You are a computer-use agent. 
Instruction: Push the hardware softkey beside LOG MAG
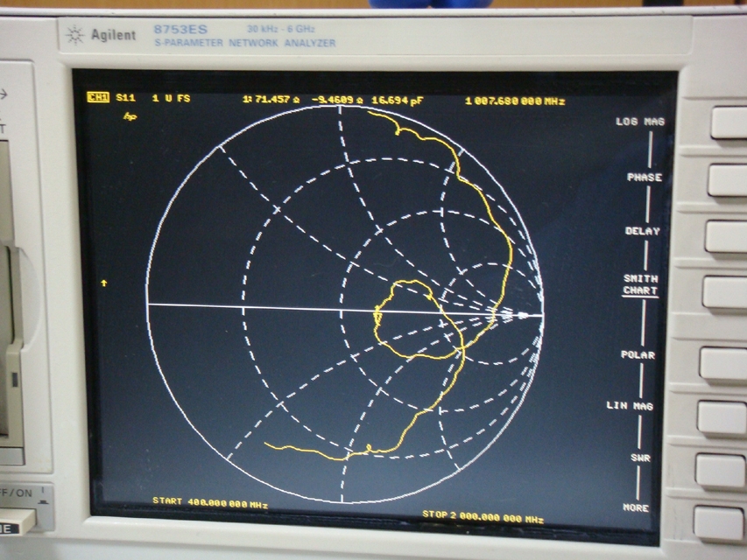point(729,122)
